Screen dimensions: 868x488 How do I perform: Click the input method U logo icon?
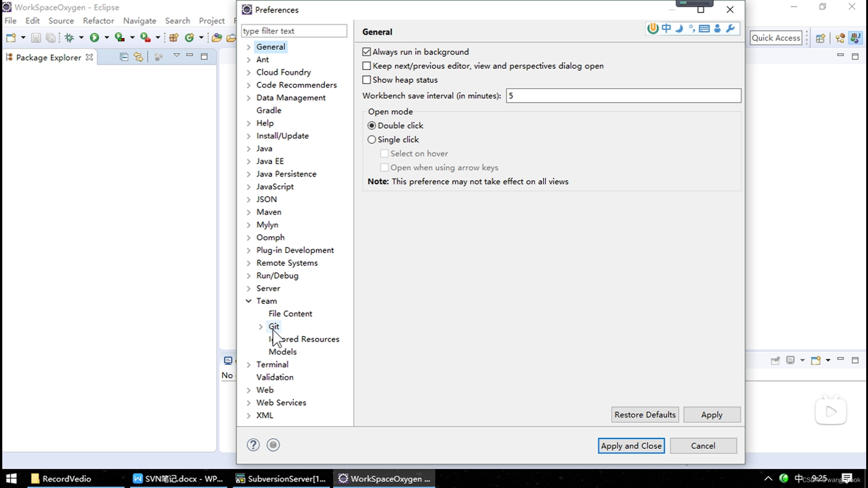point(652,28)
